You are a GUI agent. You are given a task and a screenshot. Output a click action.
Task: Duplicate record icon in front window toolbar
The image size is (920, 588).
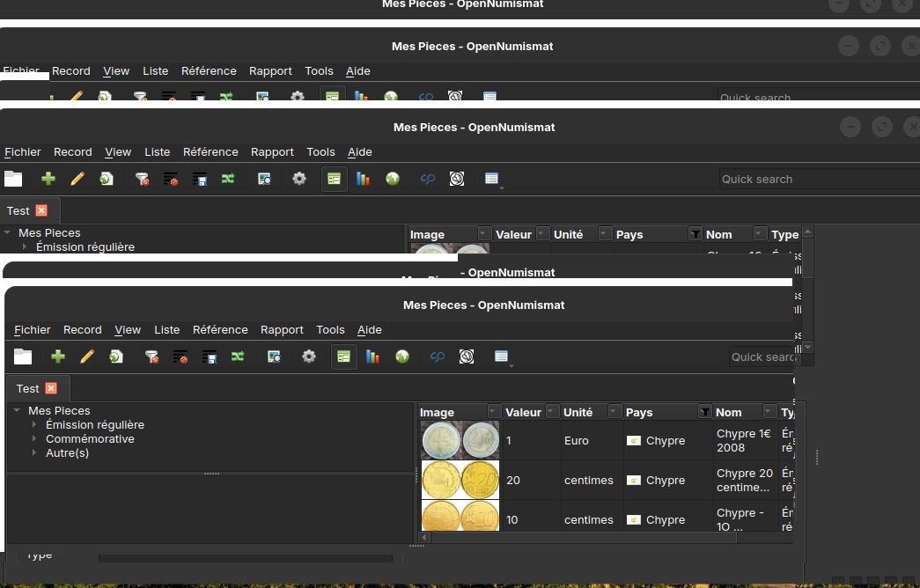tap(115, 356)
